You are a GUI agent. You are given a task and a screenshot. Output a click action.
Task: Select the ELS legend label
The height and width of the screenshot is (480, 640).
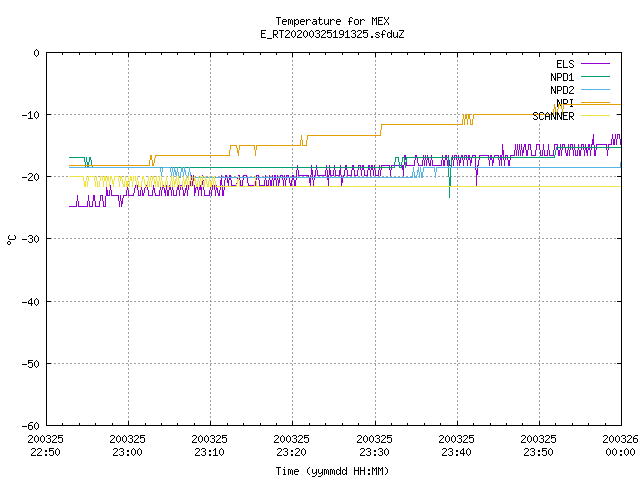(565, 64)
